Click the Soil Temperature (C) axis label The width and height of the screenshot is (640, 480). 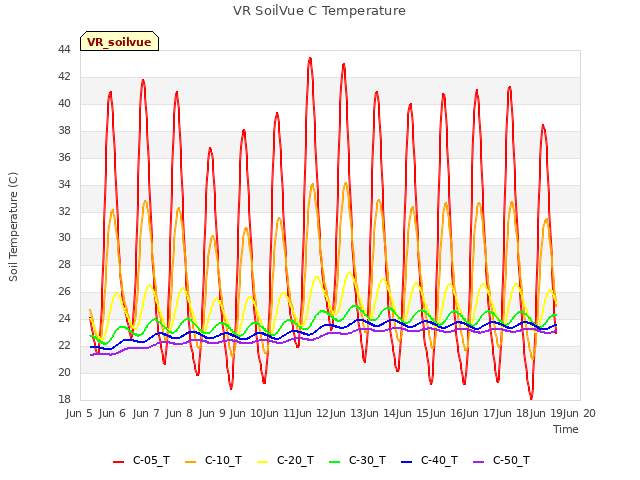[13, 227]
